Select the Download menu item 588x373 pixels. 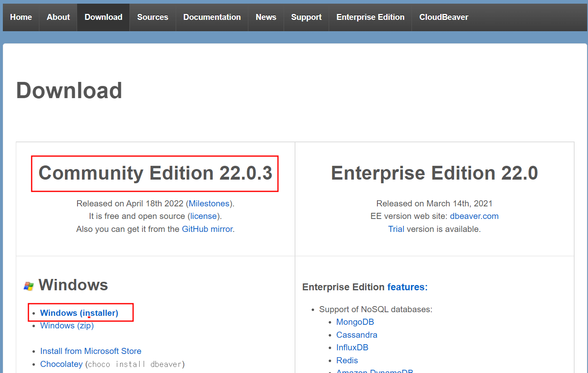coord(103,17)
